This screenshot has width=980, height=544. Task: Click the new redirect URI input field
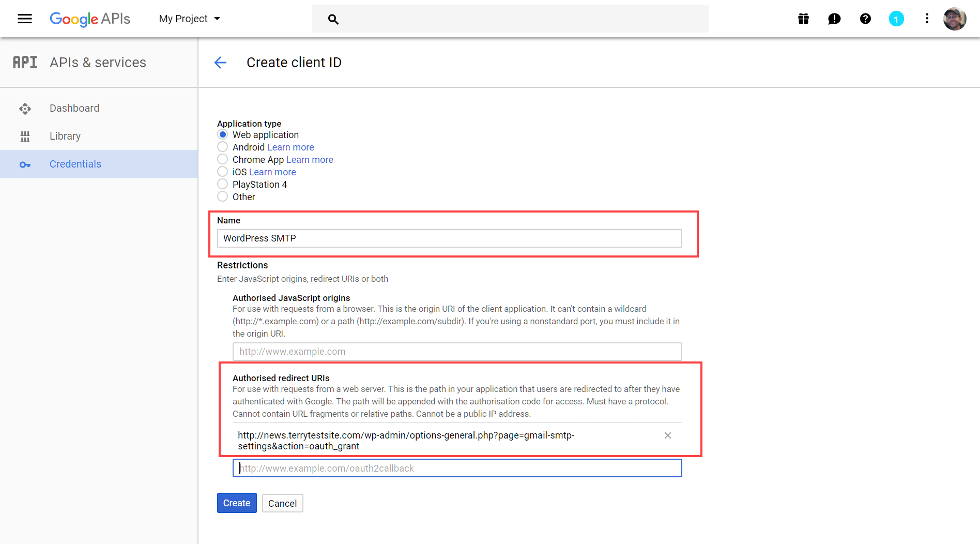click(x=457, y=469)
